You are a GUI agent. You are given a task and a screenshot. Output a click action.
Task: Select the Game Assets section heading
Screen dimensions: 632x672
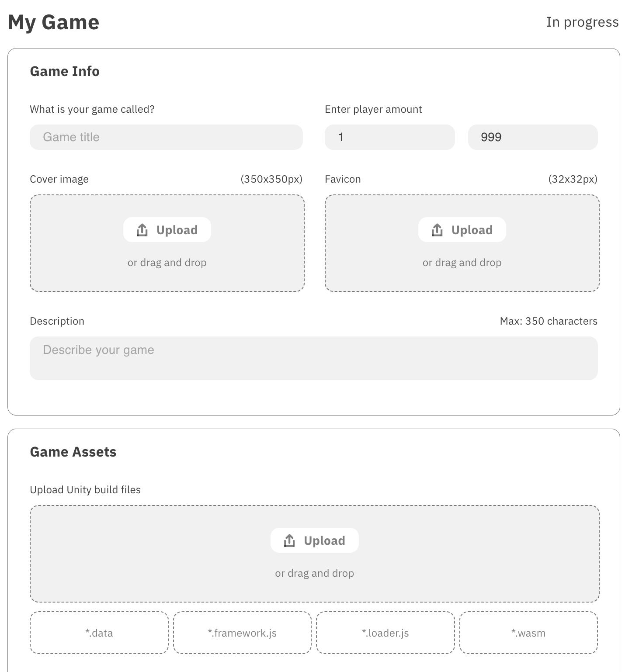click(73, 451)
